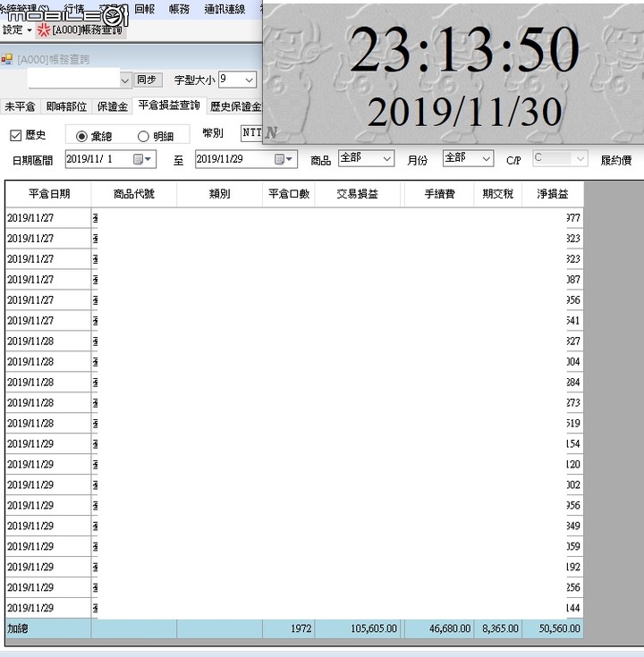Switch to the 保證金 tab
Viewport: 644px width, 657px height.
click(x=113, y=107)
